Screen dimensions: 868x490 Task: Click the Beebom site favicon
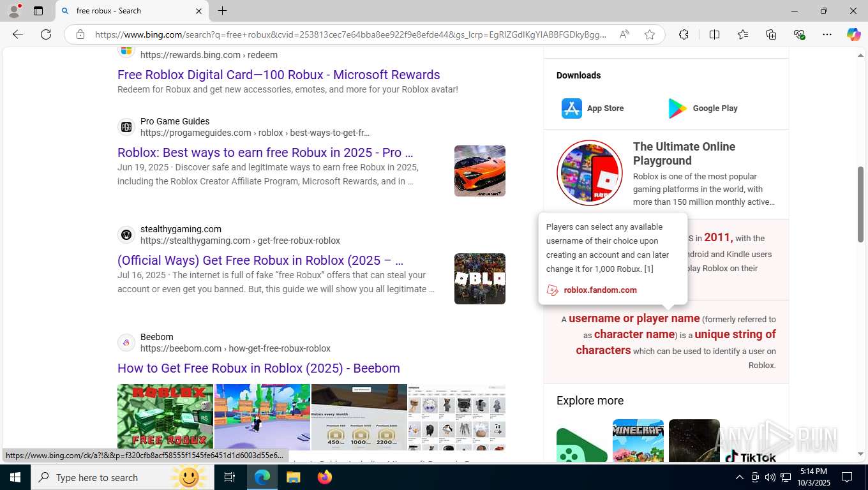126,343
